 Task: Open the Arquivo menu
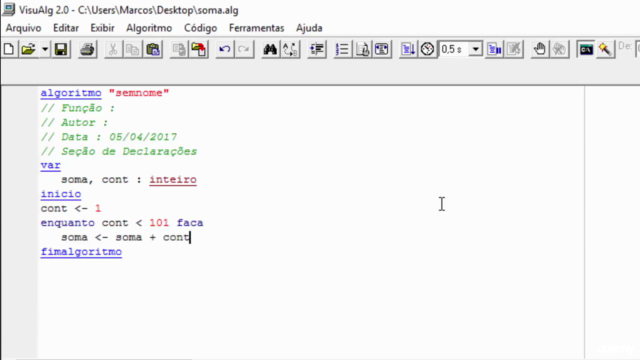point(23,28)
